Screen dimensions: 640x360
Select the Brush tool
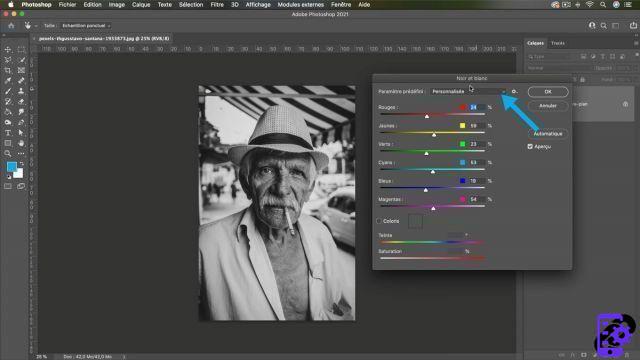point(8,91)
